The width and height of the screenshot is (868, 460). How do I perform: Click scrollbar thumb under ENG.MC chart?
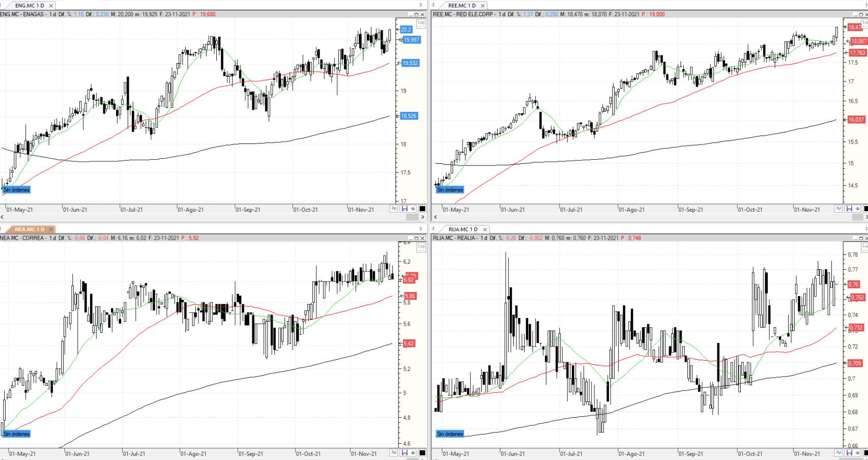click(412, 217)
